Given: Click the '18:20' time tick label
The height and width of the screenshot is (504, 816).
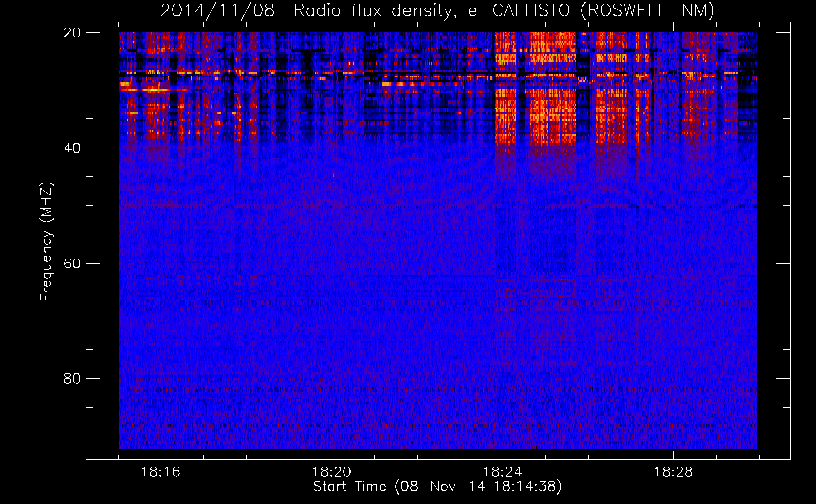Looking at the screenshot, I should [x=332, y=472].
